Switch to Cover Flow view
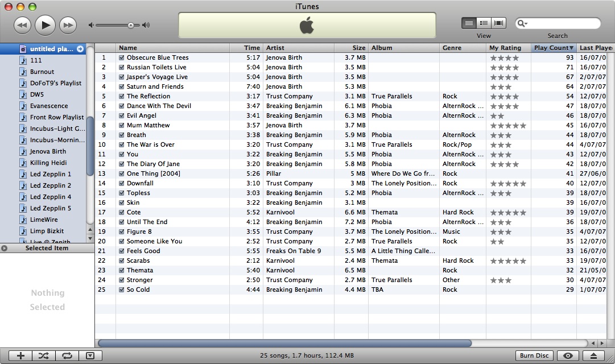The image size is (615, 364). pyautogui.click(x=498, y=23)
